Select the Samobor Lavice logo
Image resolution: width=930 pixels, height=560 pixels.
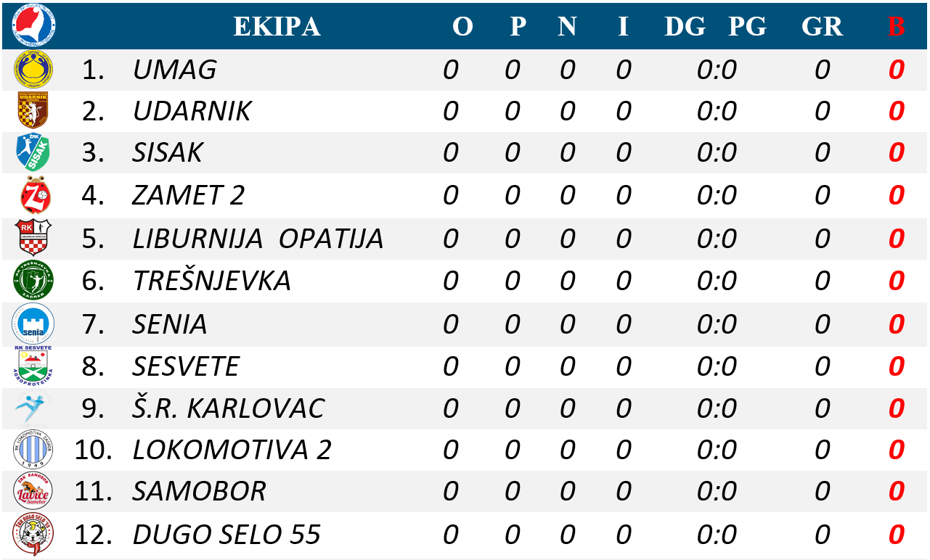point(33,491)
